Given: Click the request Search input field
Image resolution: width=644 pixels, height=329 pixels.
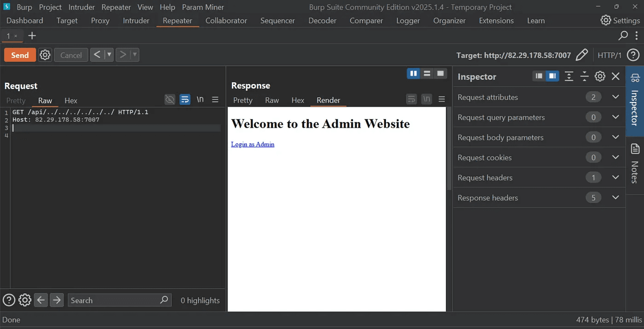Looking at the screenshot, I should [113, 301].
